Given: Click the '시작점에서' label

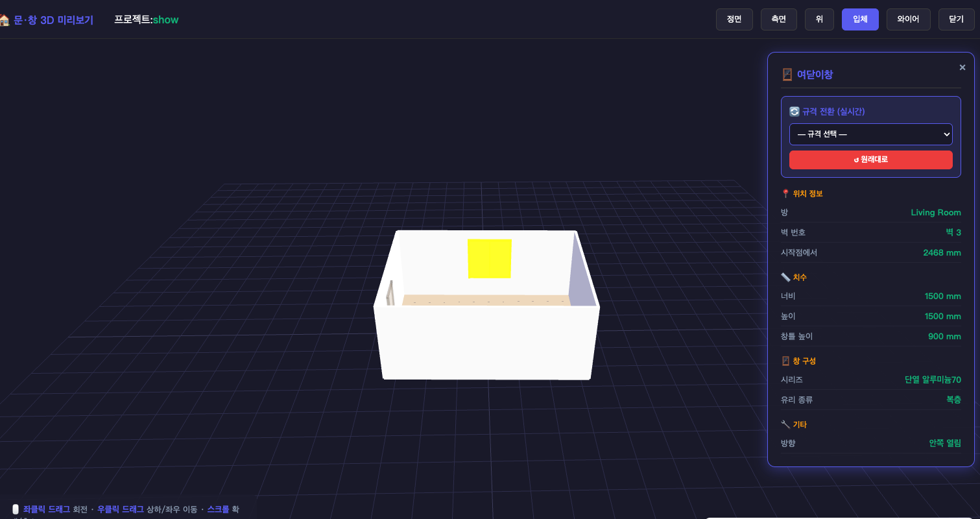Looking at the screenshot, I should pyautogui.click(x=799, y=252).
